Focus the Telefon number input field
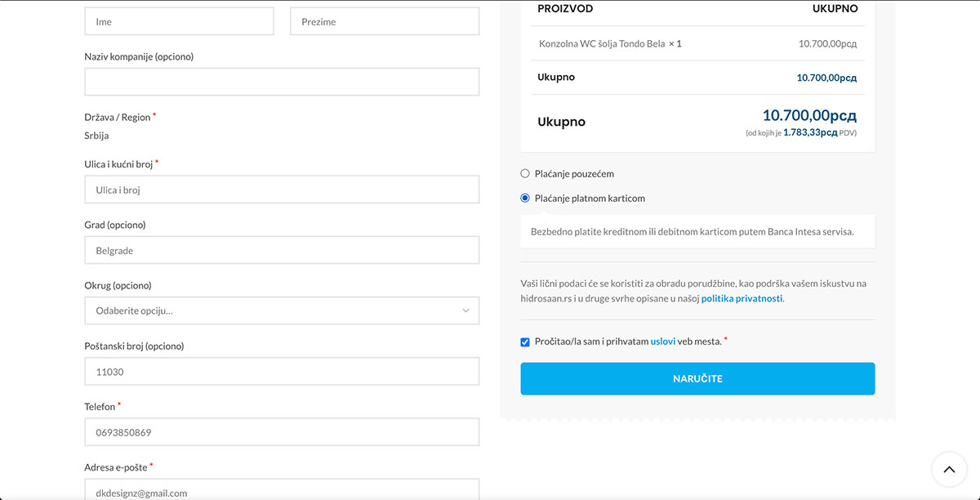This screenshot has width=980, height=500. pos(282,432)
